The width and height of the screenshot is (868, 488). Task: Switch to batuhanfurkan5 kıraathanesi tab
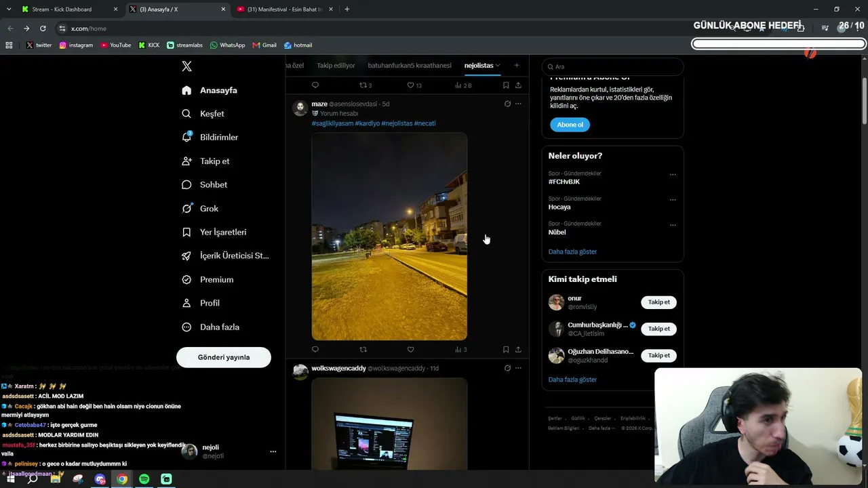(410, 66)
